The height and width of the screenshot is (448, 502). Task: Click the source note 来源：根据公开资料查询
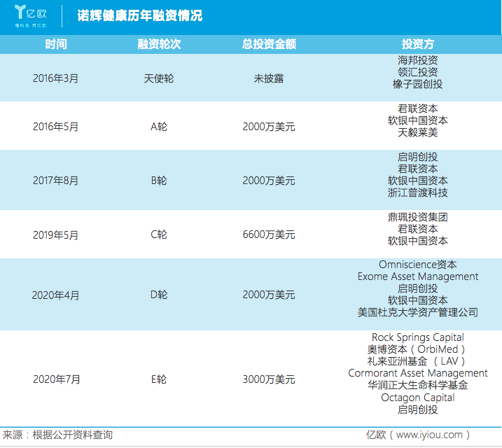tap(57, 435)
